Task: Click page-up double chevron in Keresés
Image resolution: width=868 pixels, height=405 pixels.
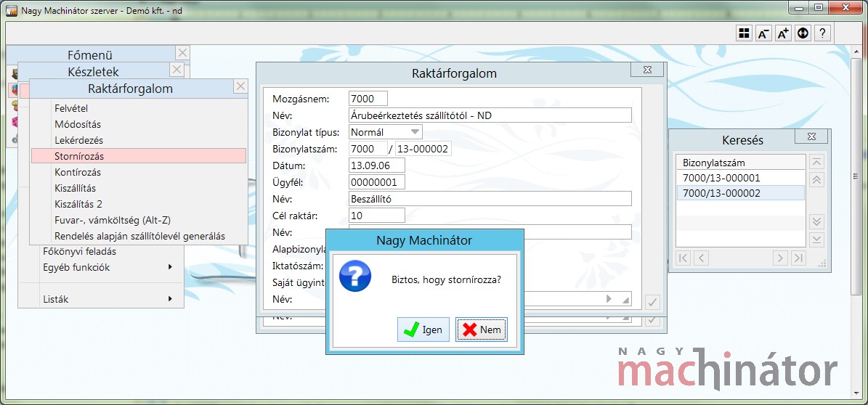Action: pyautogui.click(x=817, y=180)
